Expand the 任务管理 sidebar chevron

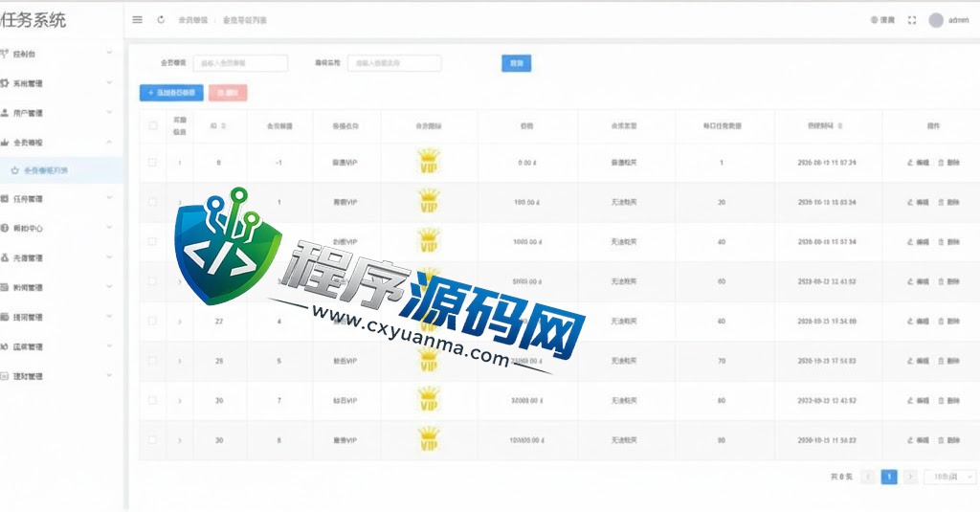pyautogui.click(x=109, y=197)
